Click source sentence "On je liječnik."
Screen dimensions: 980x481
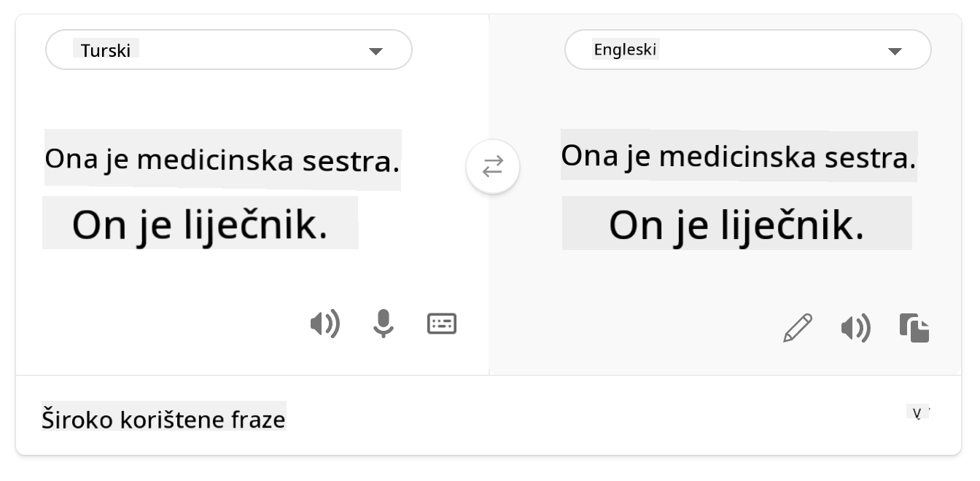pyautogui.click(x=199, y=224)
